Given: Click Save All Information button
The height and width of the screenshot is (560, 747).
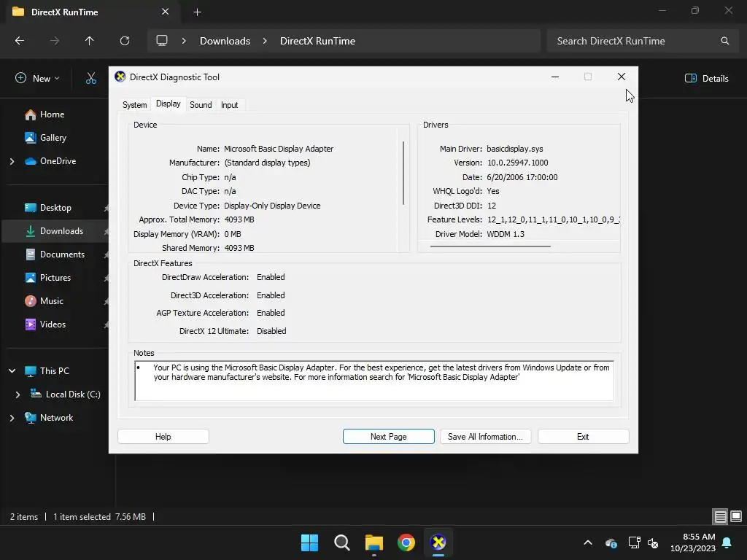Looking at the screenshot, I should pyautogui.click(x=485, y=437).
